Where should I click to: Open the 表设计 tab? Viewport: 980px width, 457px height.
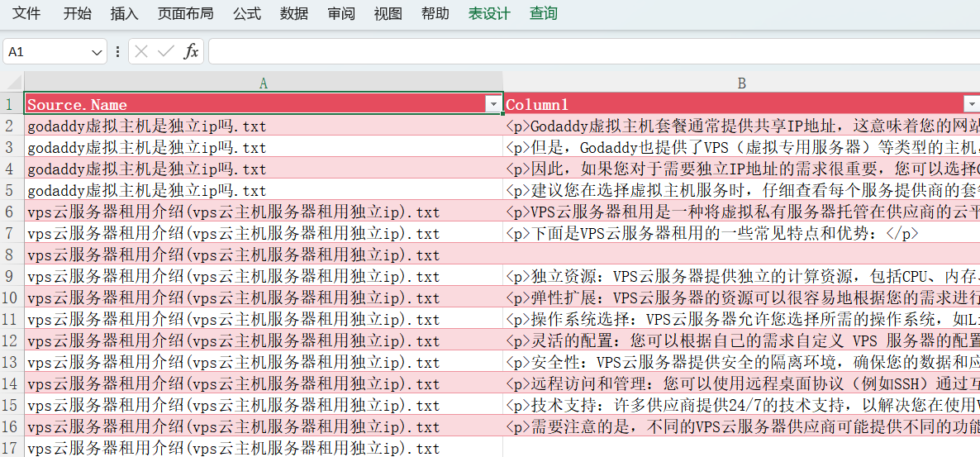pos(489,13)
